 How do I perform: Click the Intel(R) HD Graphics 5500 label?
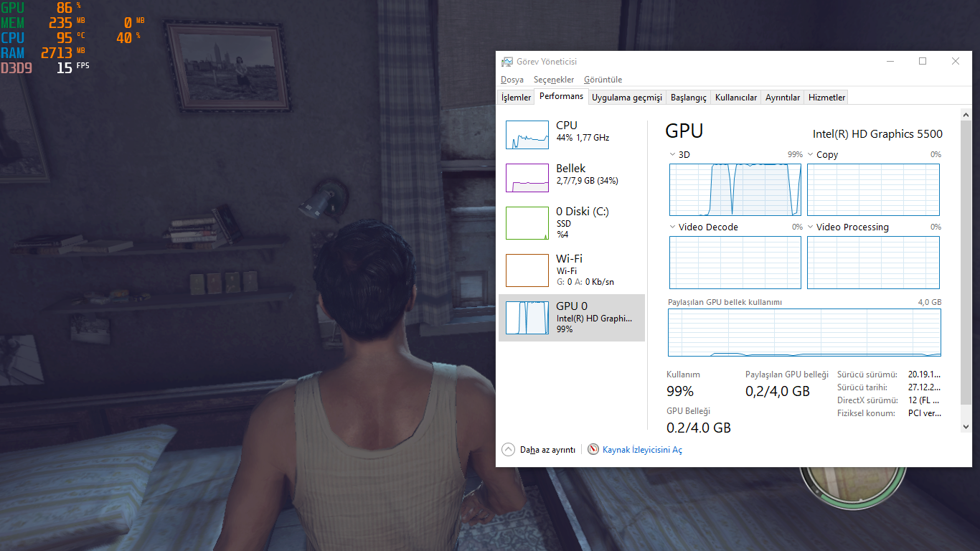click(x=877, y=134)
